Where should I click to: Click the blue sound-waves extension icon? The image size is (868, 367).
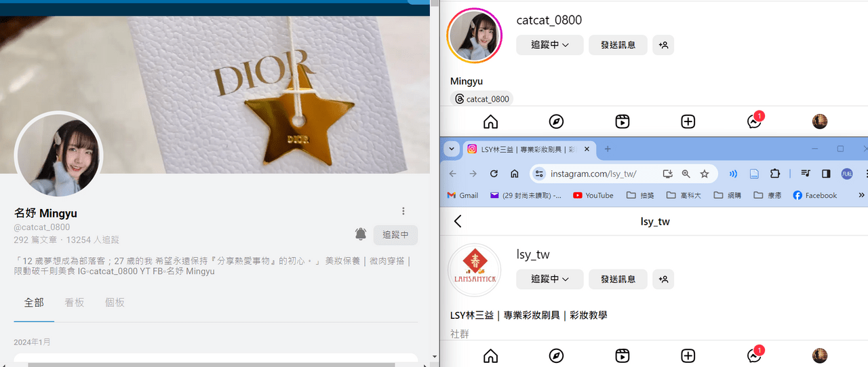pos(733,174)
